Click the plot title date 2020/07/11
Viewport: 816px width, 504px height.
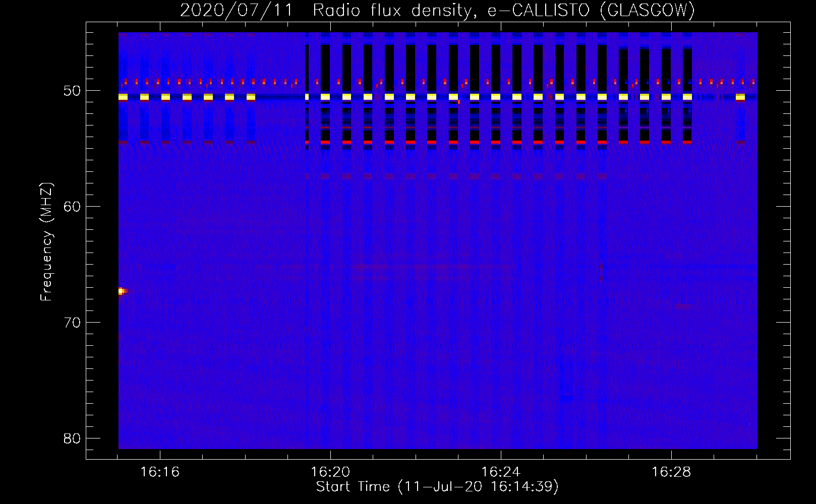pos(236,10)
